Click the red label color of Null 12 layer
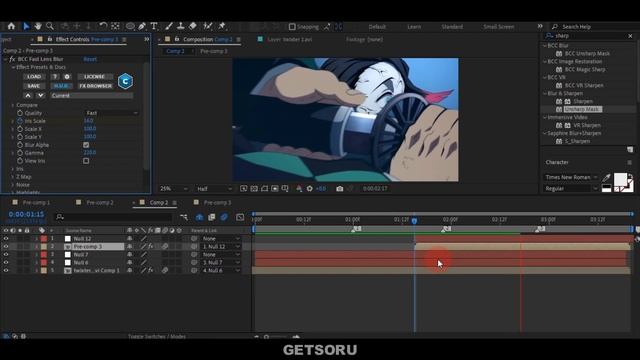 (44, 238)
